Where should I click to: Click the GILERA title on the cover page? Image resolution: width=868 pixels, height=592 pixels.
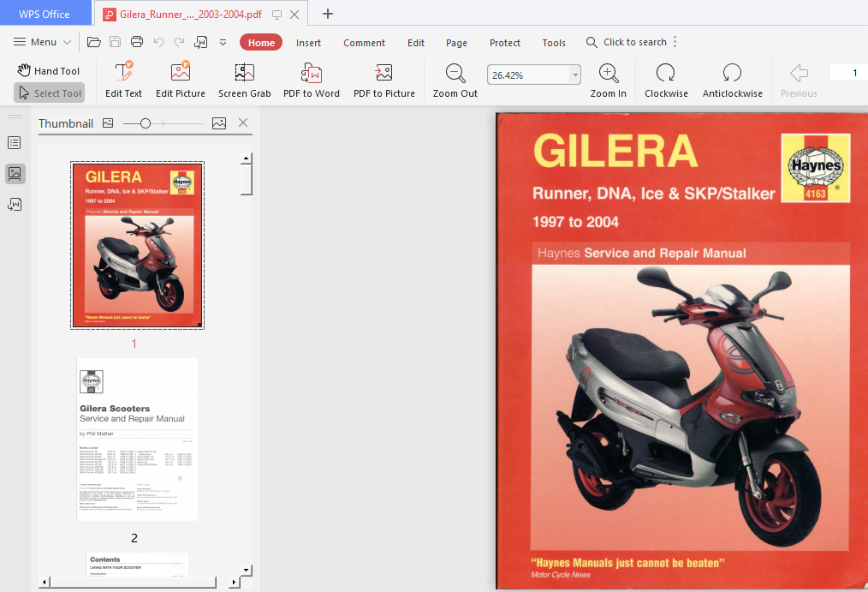click(x=615, y=151)
